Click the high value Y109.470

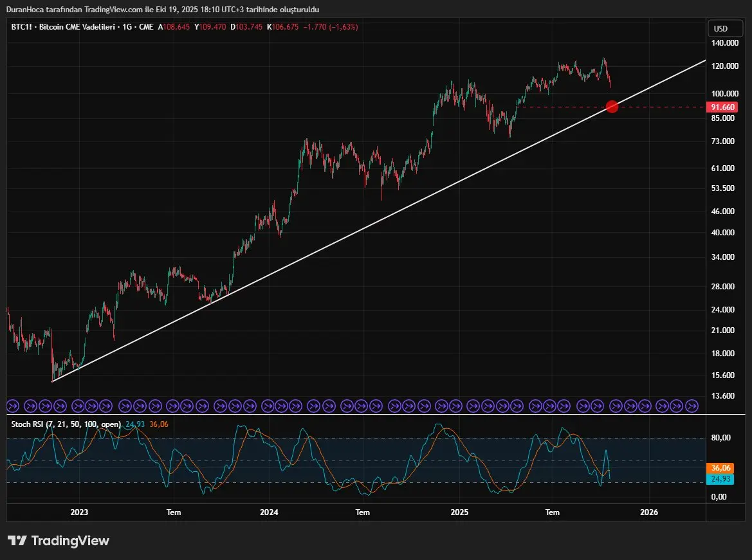click(x=210, y=27)
